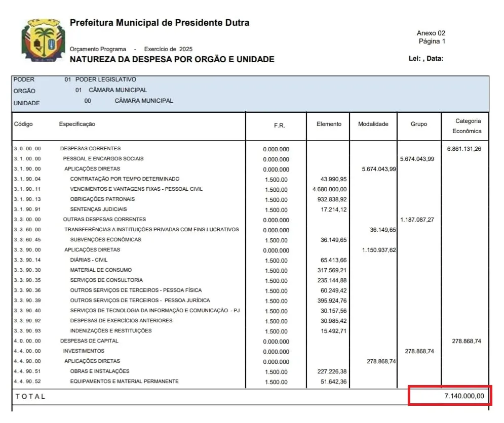
Task: Click the Grupo value 1.187.087,27
Action: pyautogui.click(x=417, y=220)
